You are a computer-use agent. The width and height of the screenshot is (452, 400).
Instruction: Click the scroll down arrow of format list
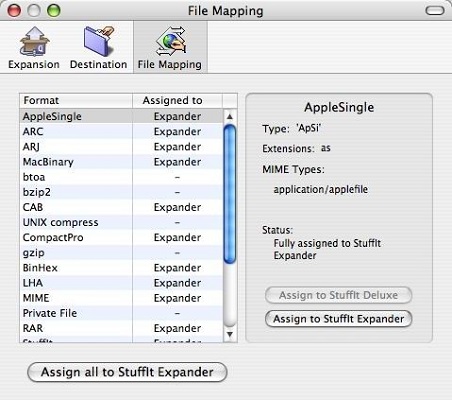point(230,334)
